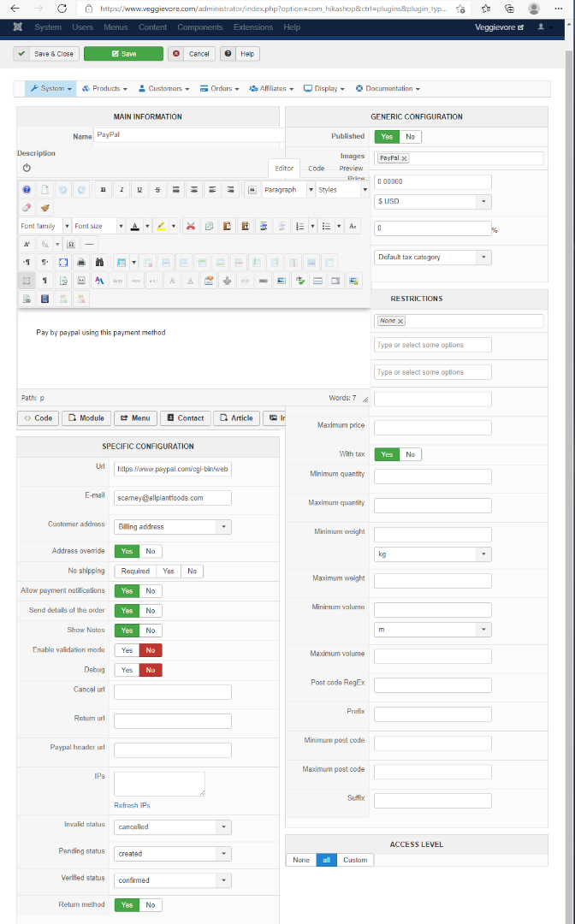Click the green Save button
The image size is (575, 924).
tap(124, 54)
